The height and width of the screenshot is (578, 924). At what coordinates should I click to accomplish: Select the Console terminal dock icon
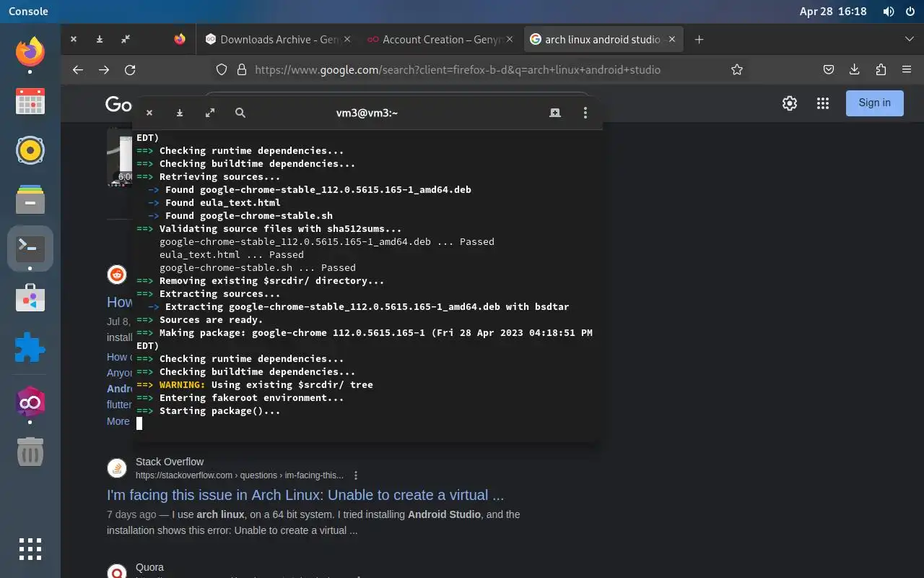pos(30,249)
